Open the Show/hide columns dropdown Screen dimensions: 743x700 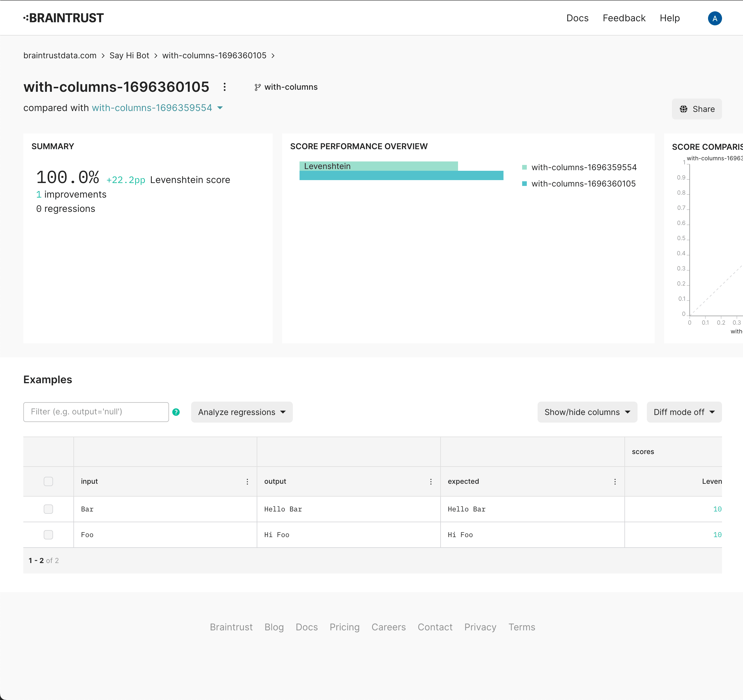(x=587, y=412)
